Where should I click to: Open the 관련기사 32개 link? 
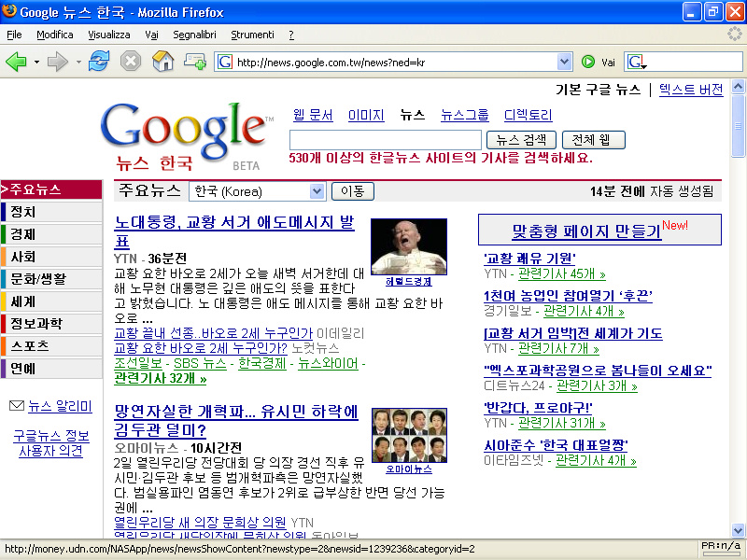point(161,379)
